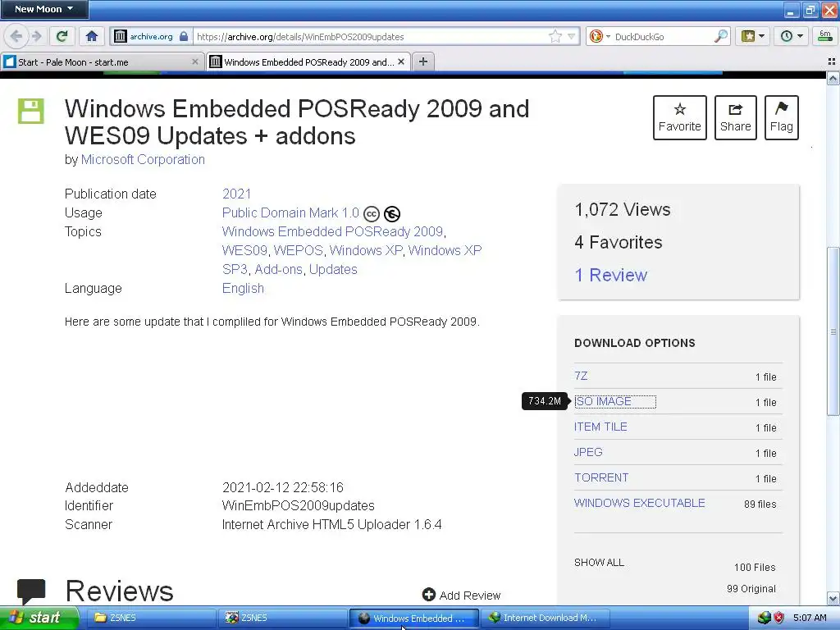Select the Windows Embedded POSReady tab
Viewport: 840px width, 630px height.
[308, 62]
